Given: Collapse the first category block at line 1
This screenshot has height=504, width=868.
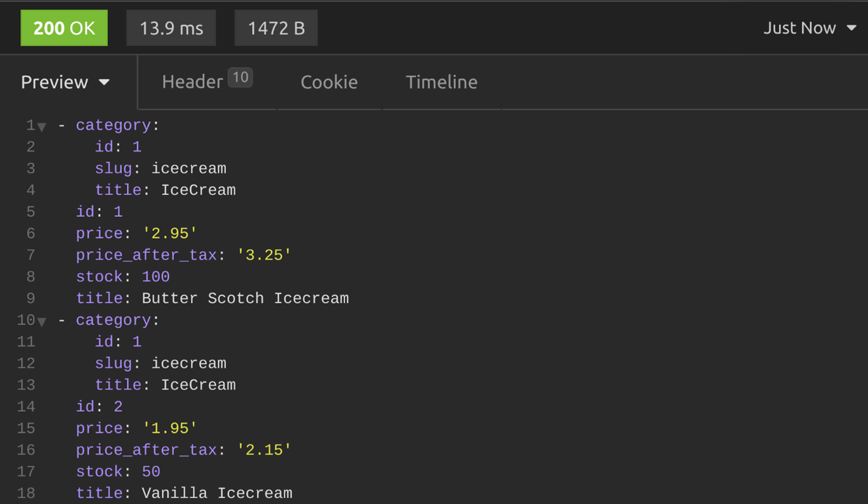Looking at the screenshot, I should 42,127.
